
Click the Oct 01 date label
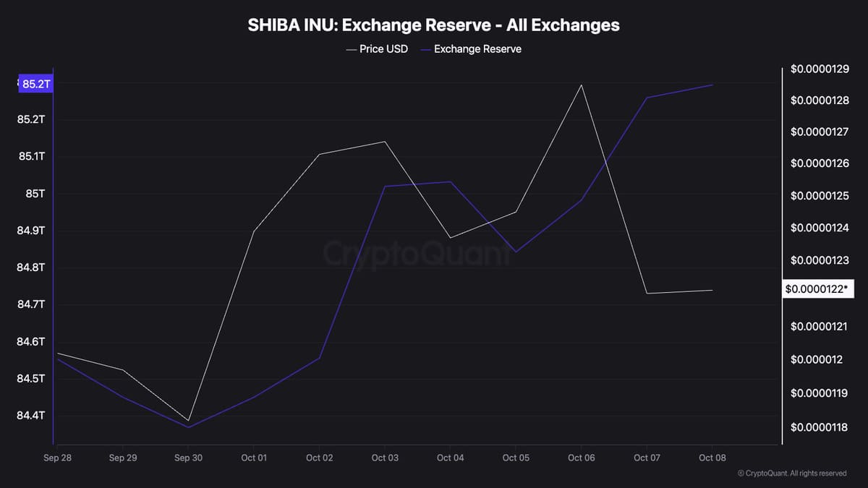254,458
